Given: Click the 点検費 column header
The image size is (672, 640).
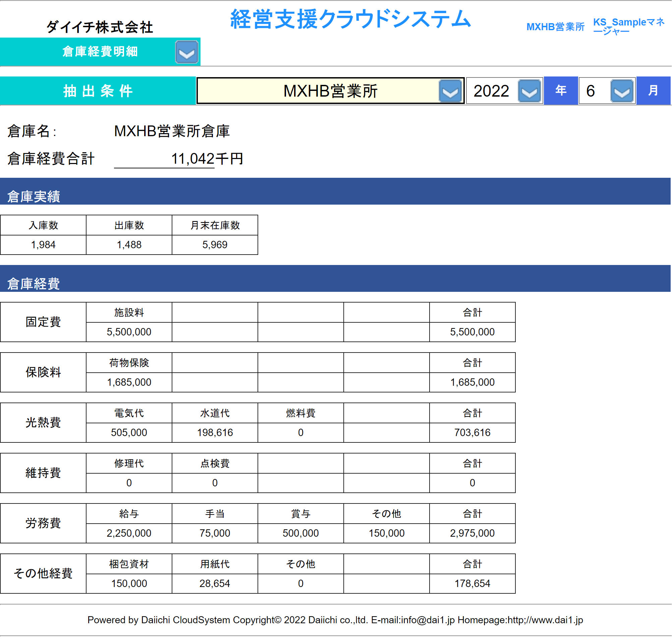Looking at the screenshot, I should pos(215,463).
